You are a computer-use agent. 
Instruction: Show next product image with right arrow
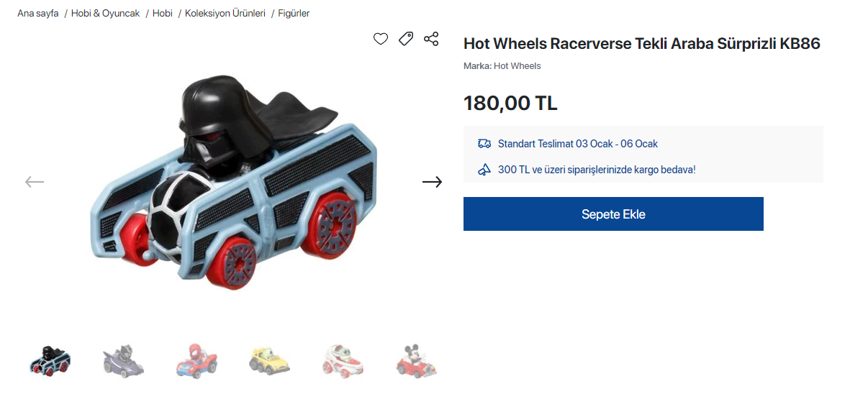[x=432, y=182]
